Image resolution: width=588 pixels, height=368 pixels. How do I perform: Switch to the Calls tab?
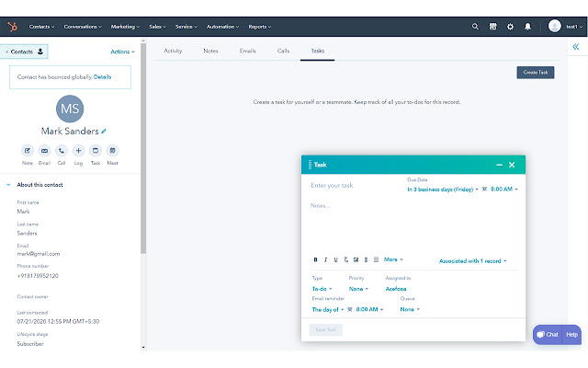pyautogui.click(x=283, y=51)
